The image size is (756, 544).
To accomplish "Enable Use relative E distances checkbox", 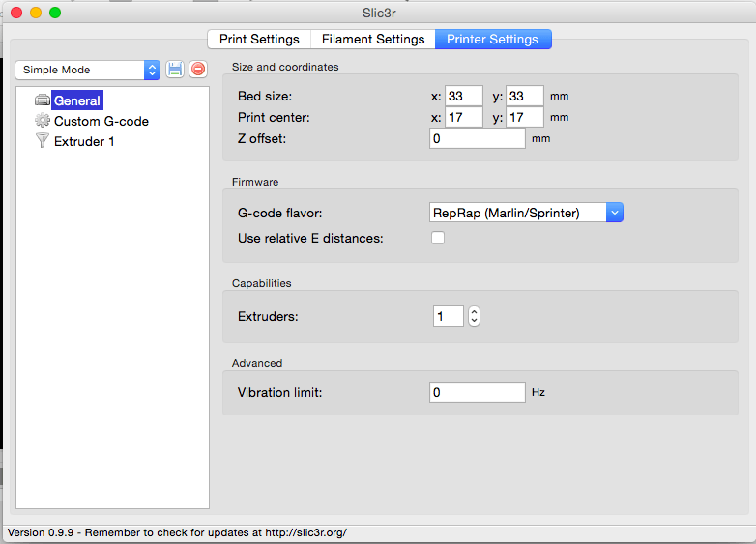I will click(x=438, y=238).
